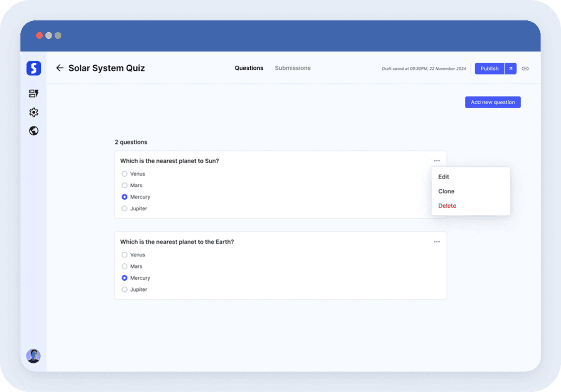Open three-dot menu on Earth question
The width and height of the screenshot is (561, 392).
[x=437, y=242]
